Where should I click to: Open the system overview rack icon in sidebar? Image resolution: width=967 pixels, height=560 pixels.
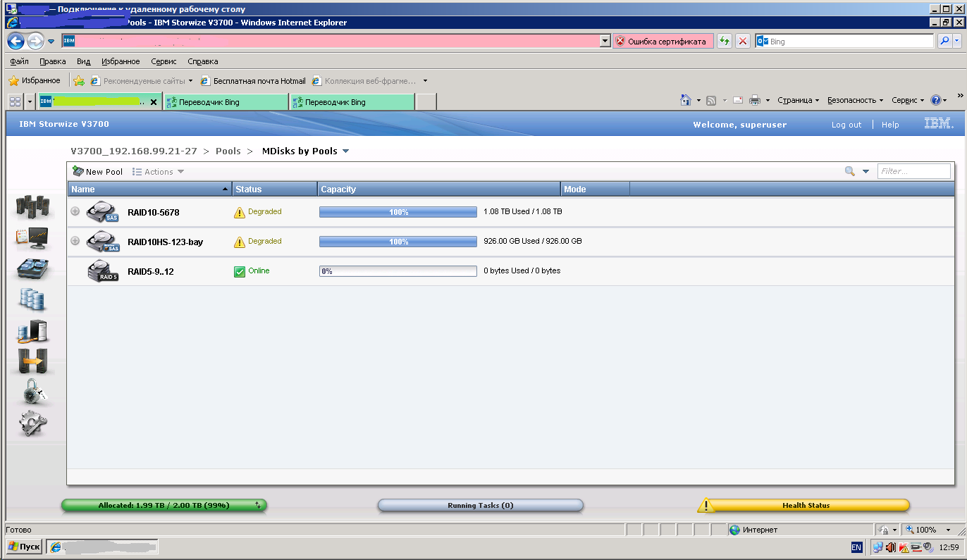pyautogui.click(x=33, y=207)
